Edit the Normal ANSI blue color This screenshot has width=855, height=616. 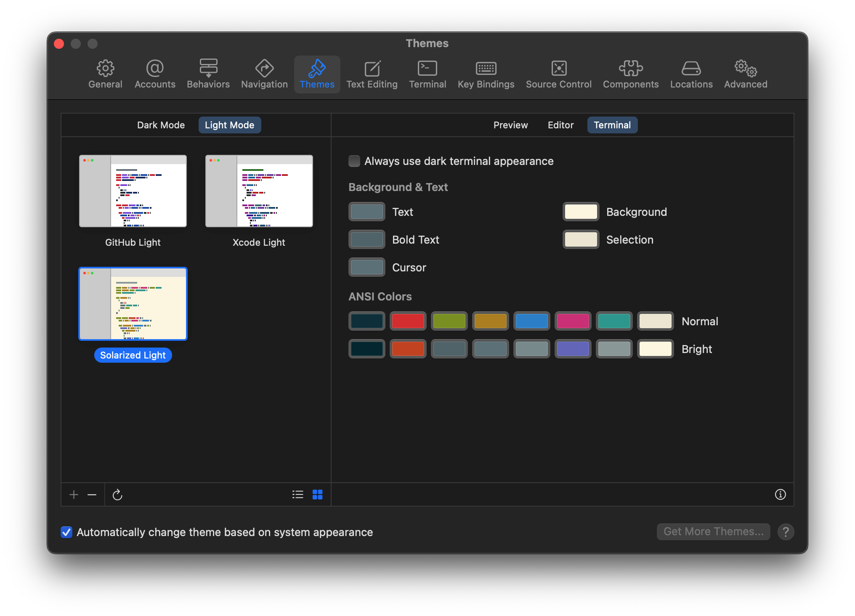(x=531, y=321)
